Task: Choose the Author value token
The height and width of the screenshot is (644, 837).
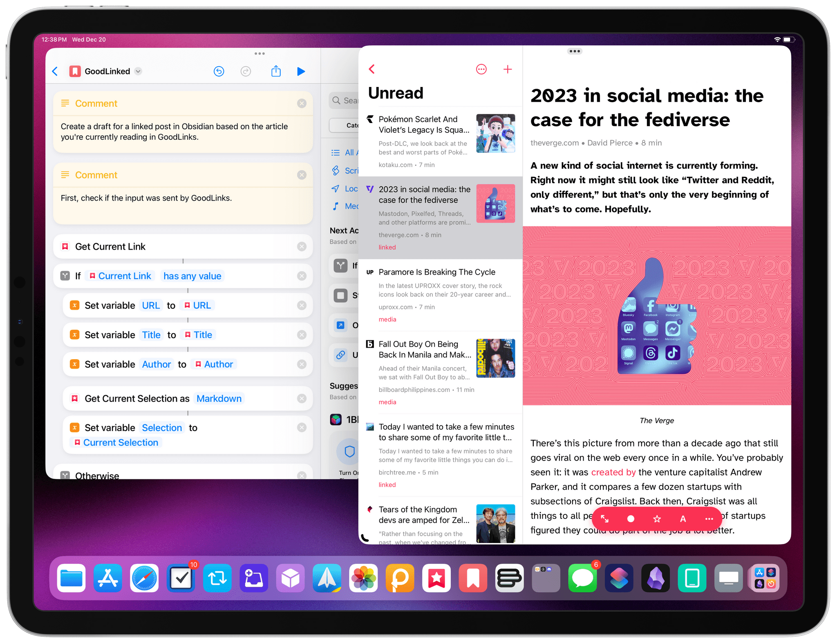Action: pos(214,364)
